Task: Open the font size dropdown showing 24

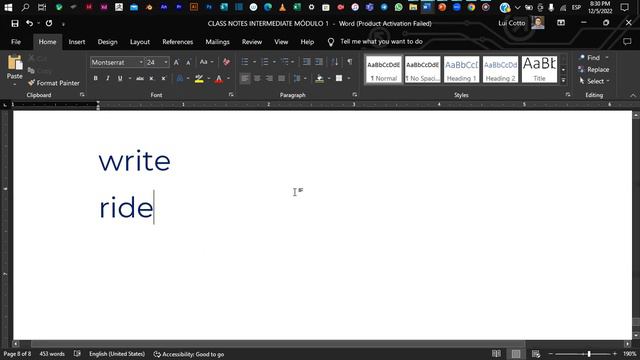Action: tap(166, 62)
